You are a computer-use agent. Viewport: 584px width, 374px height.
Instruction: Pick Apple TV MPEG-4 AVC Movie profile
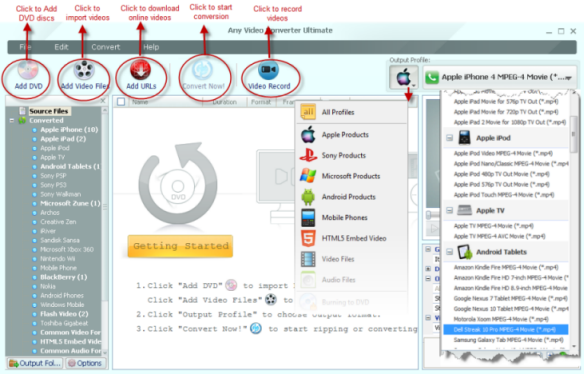coord(499,236)
